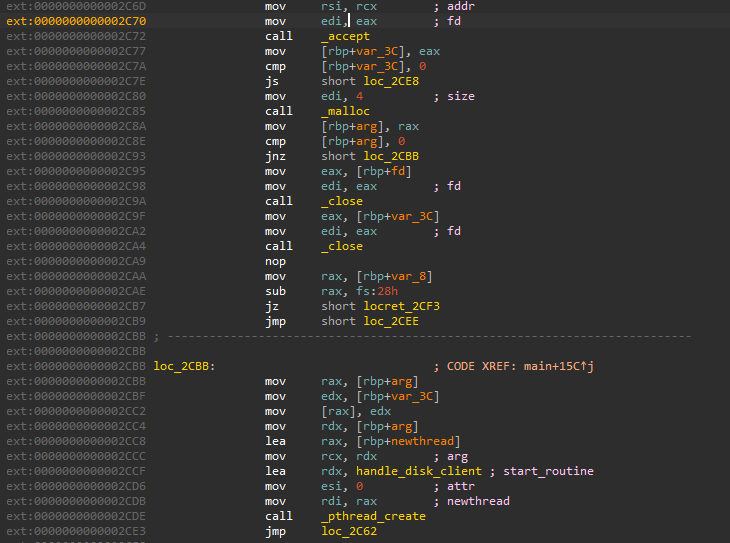
Task: Click the '; attr' comment
Action: tap(454, 487)
